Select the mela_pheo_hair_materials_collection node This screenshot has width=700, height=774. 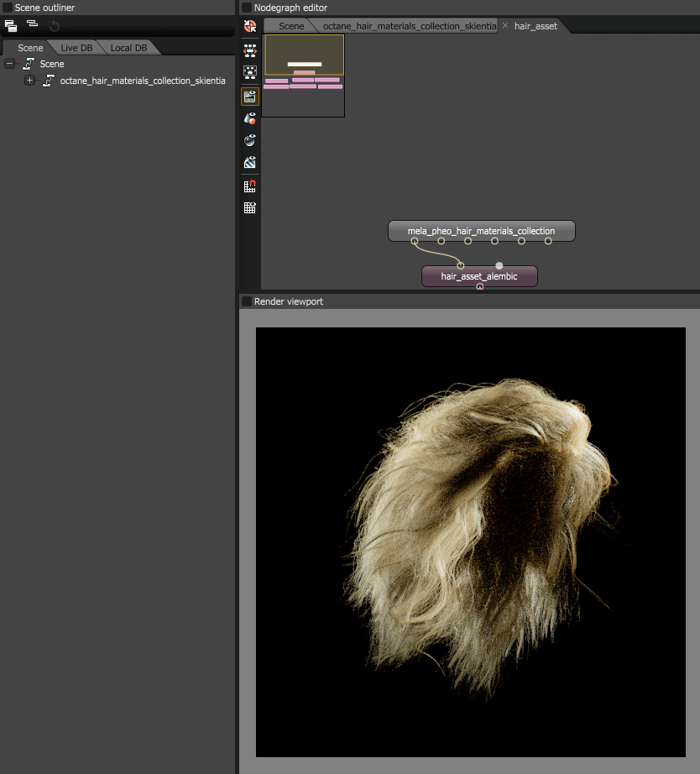click(x=481, y=231)
